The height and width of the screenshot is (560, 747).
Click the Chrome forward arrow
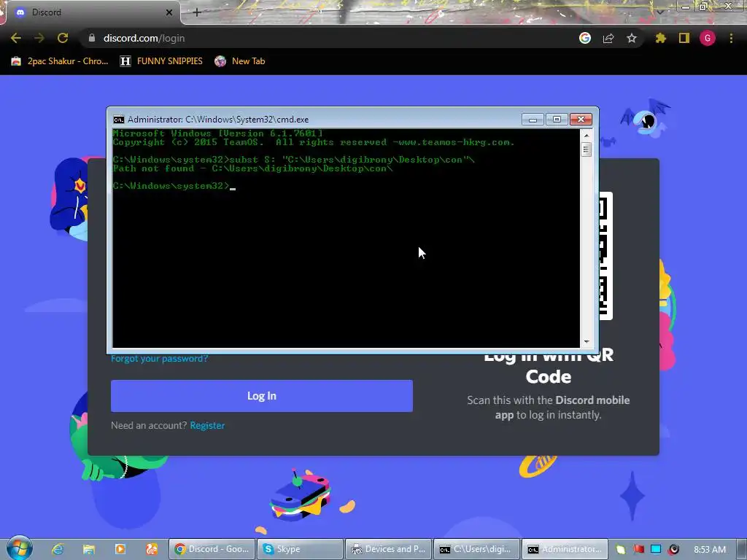coord(39,38)
